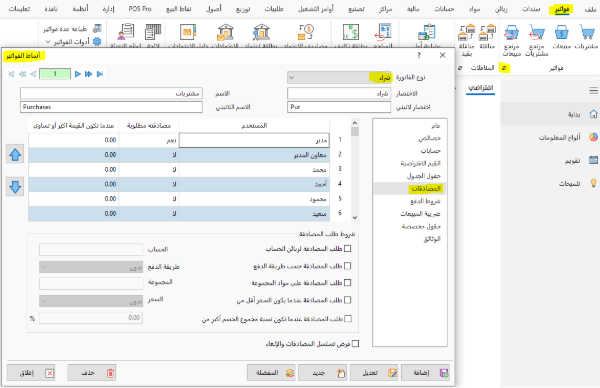Select حسابات in the dialog tree
The height and width of the screenshot is (388, 600).
pos(430,150)
